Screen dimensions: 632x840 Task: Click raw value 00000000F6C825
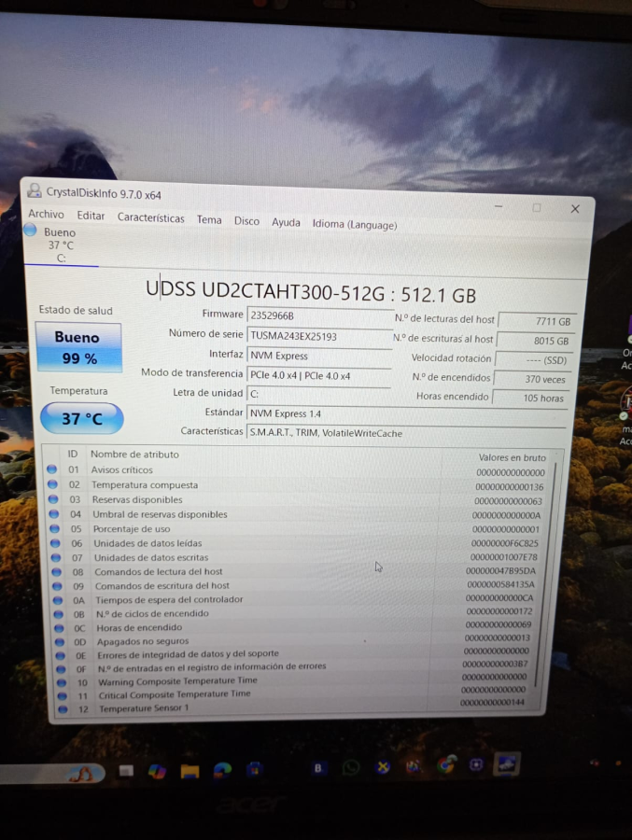(504, 543)
